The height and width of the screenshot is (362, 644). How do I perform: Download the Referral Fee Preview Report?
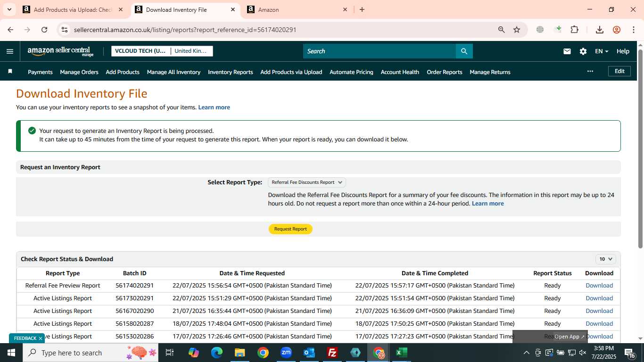[599, 286]
